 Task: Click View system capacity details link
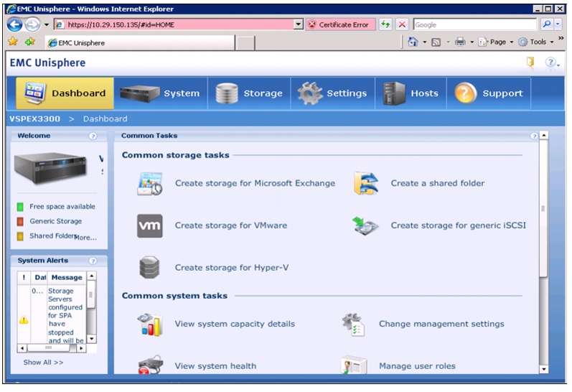pos(235,324)
